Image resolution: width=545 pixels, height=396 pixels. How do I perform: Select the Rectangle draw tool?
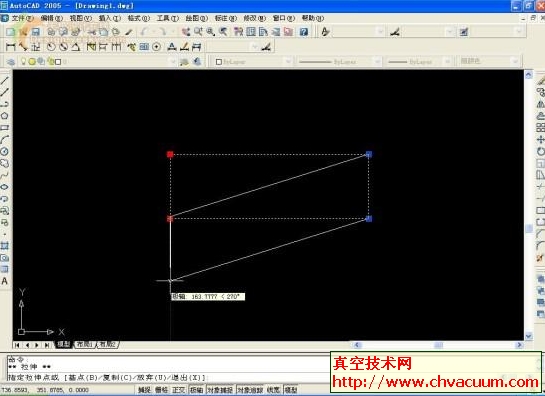pos(5,128)
